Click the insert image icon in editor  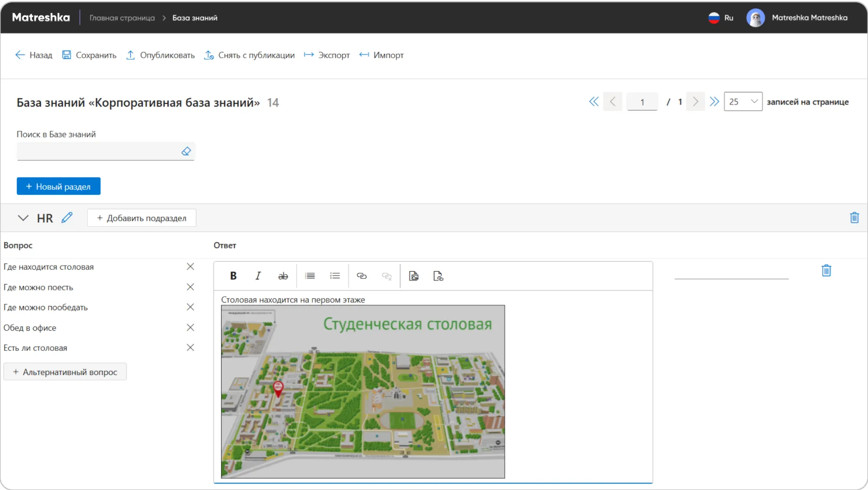tap(413, 276)
